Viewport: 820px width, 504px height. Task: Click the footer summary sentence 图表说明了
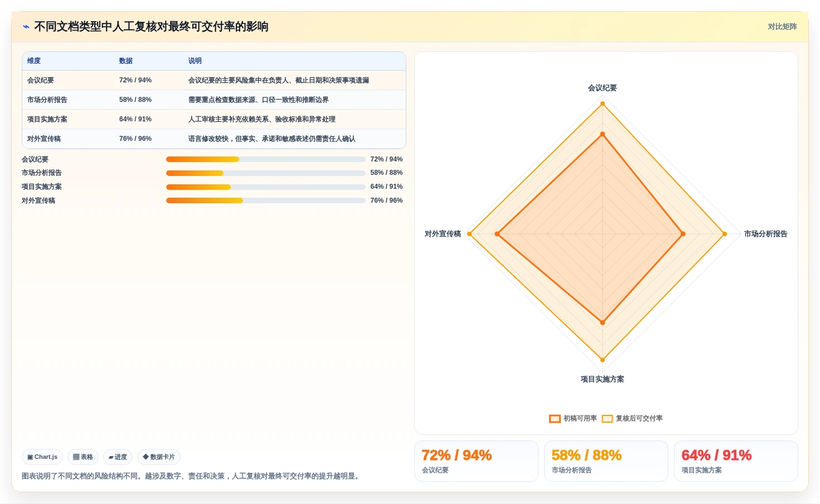tap(192, 476)
